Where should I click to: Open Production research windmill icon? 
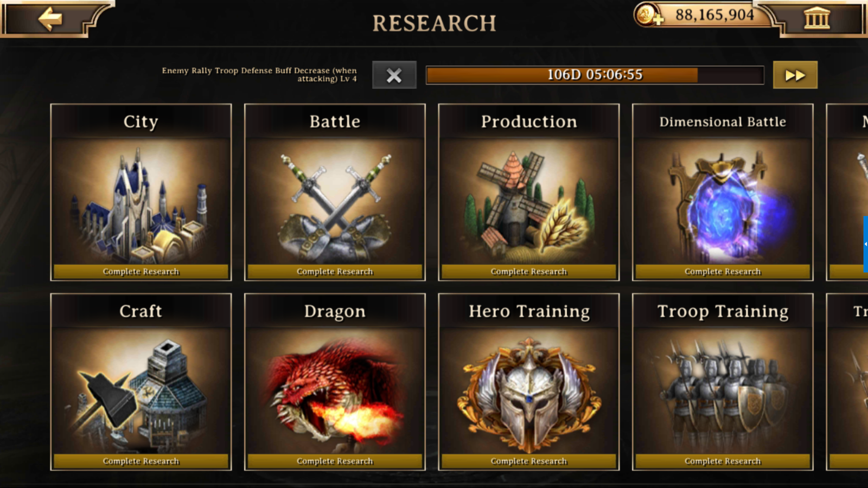[x=529, y=202]
